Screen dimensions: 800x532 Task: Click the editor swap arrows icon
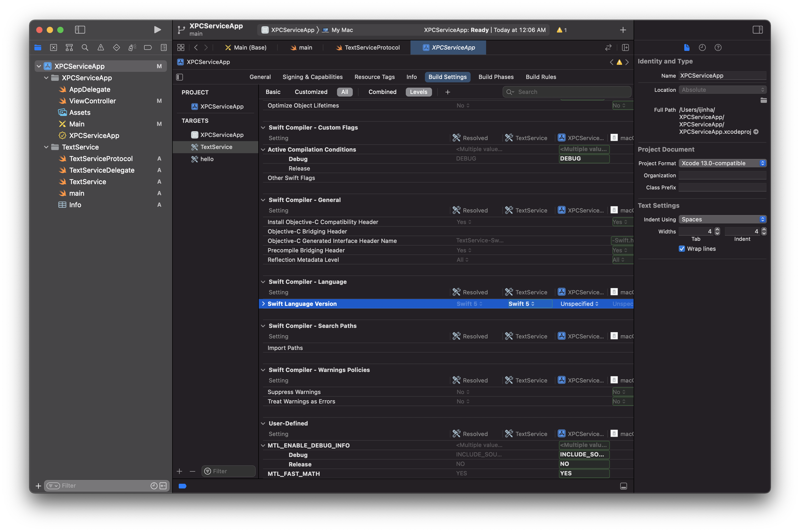click(x=608, y=47)
